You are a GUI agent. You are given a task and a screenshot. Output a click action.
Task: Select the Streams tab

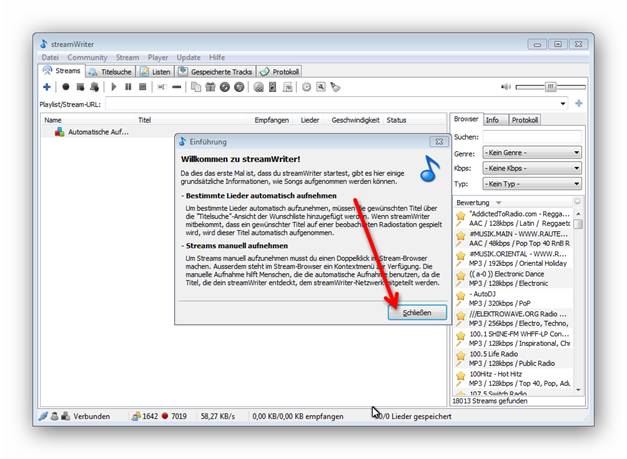[x=62, y=71]
